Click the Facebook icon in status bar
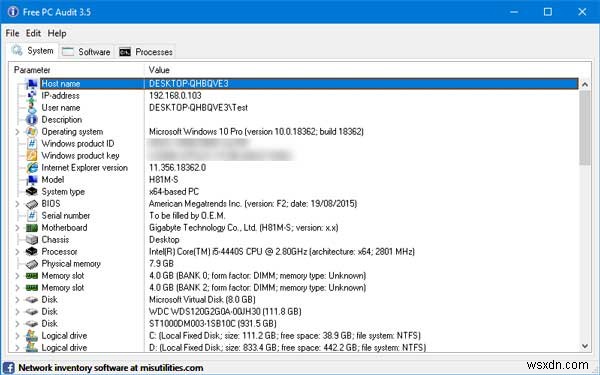Screen dimensions: 600x375 pyautogui.click(x=8, y=368)
